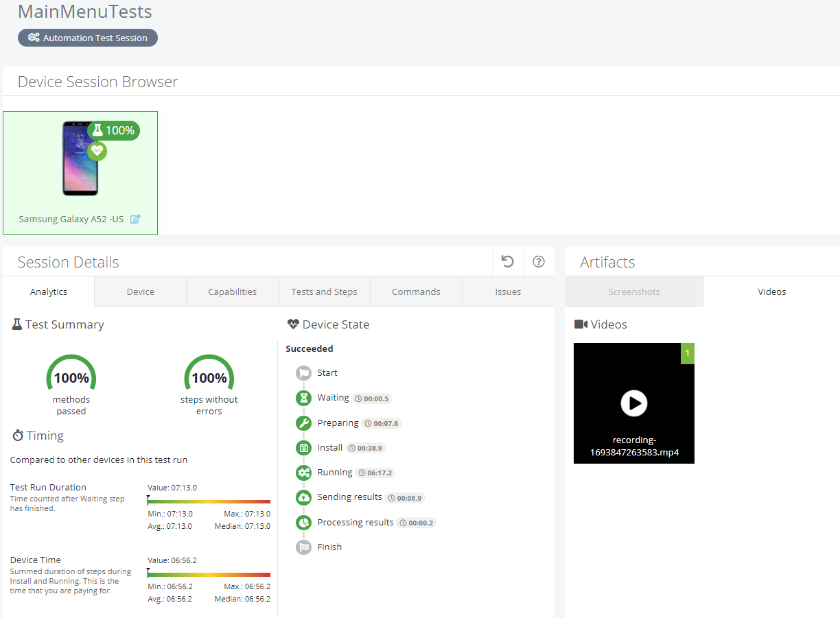View the Issues tab
The height and width of the screenshot is (618, 840).
coord(508,292)
